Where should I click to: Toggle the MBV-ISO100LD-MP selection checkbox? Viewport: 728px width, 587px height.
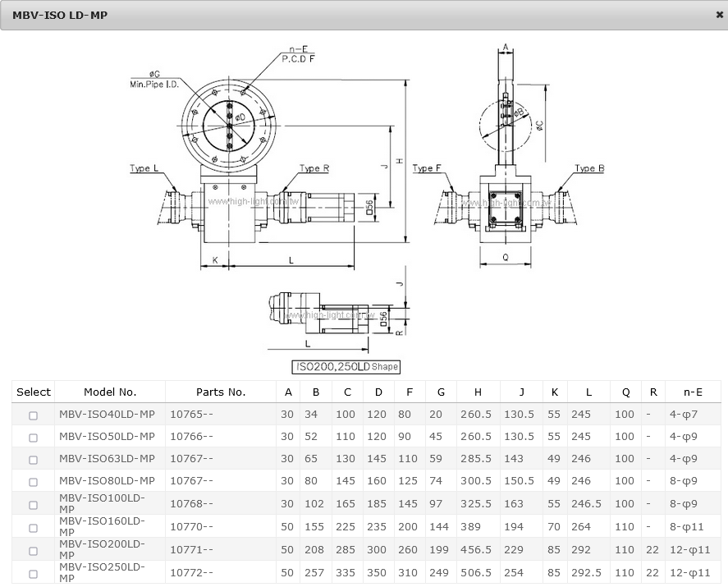click(34, 504)
